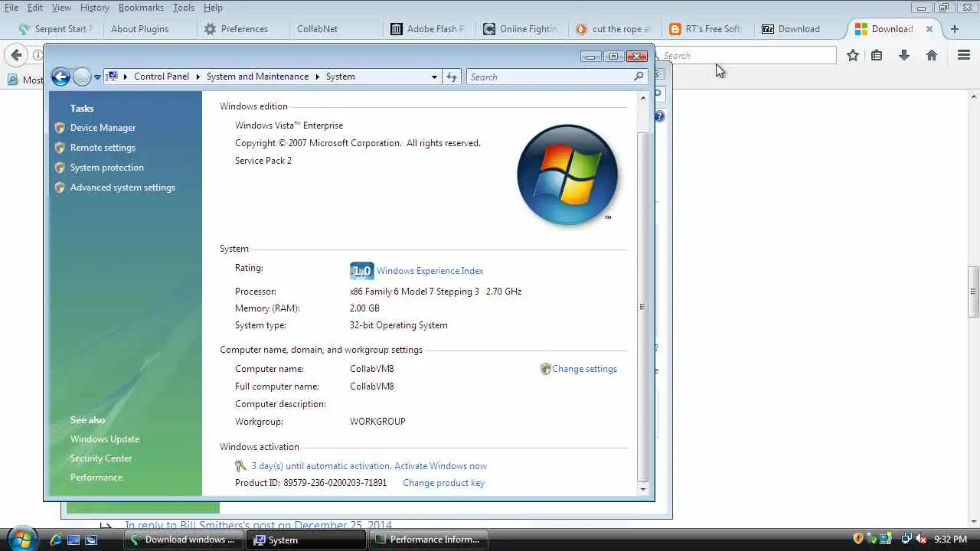Image resolution: width=980 pixels, height=551 pixels.
Task: Close the active Download tab
Action: point(929,29)
